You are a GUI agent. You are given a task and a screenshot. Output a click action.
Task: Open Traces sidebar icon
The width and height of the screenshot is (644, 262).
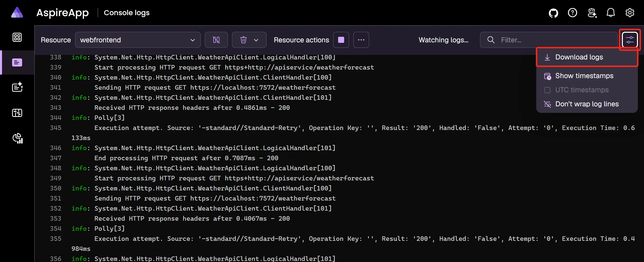tap(17, 113)
